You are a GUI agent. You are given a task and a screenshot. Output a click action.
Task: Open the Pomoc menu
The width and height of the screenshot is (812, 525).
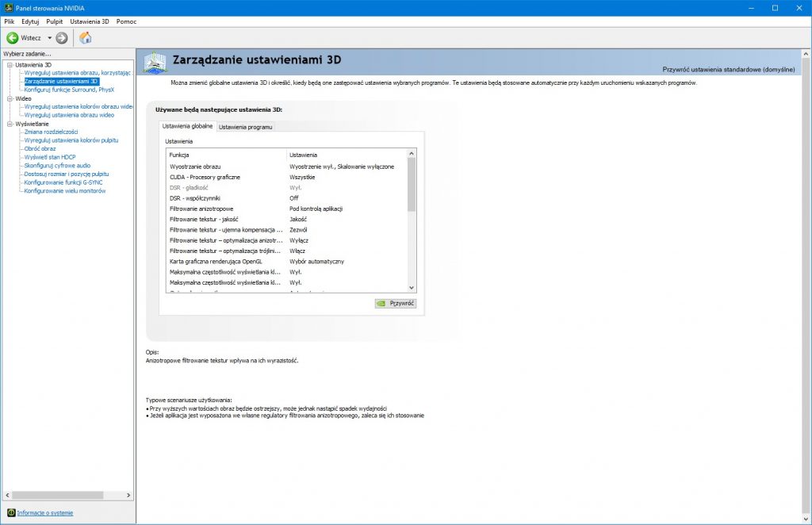click(x=126, y=21)
